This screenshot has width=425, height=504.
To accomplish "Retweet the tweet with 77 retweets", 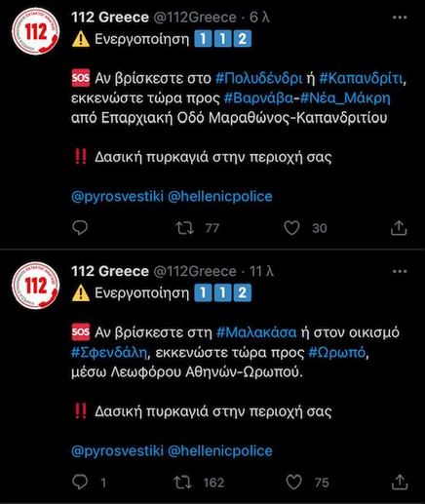I will tap(184, 228).
